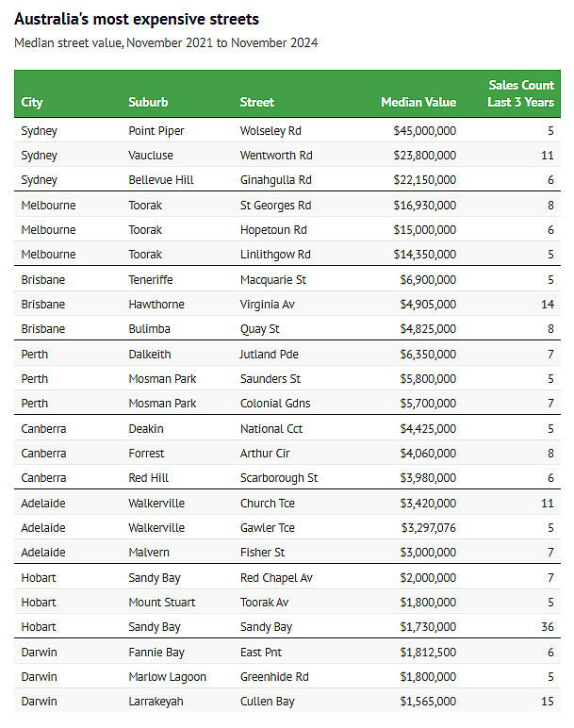Select the Median Value column header
The image size is (574, 728).
pos(418,103)
